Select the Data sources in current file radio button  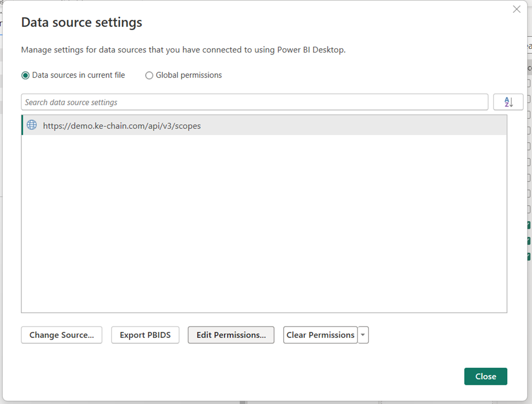pos(26,75)
